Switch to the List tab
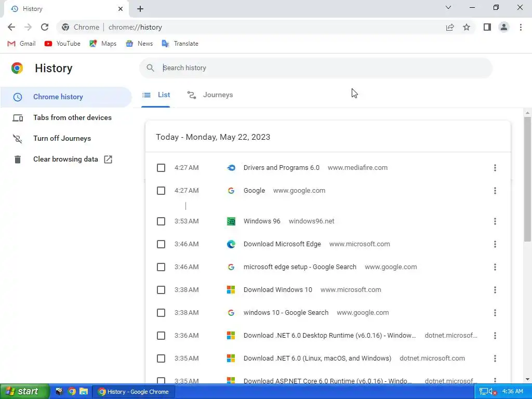 point(156,95)
